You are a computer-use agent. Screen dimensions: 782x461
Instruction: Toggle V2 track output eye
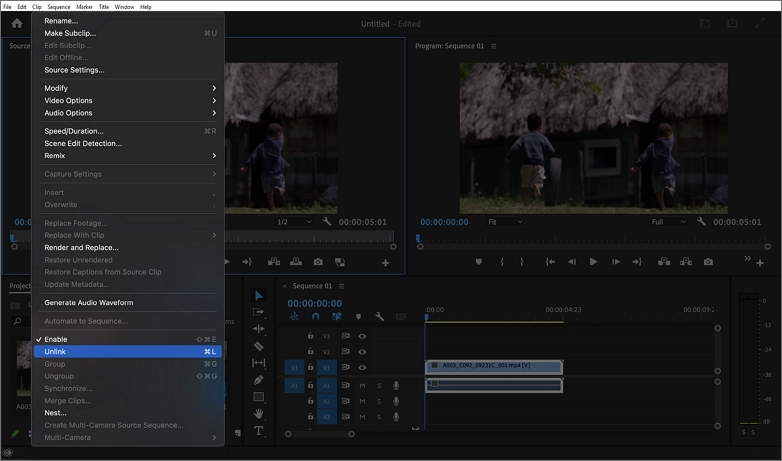click(363, 352)
